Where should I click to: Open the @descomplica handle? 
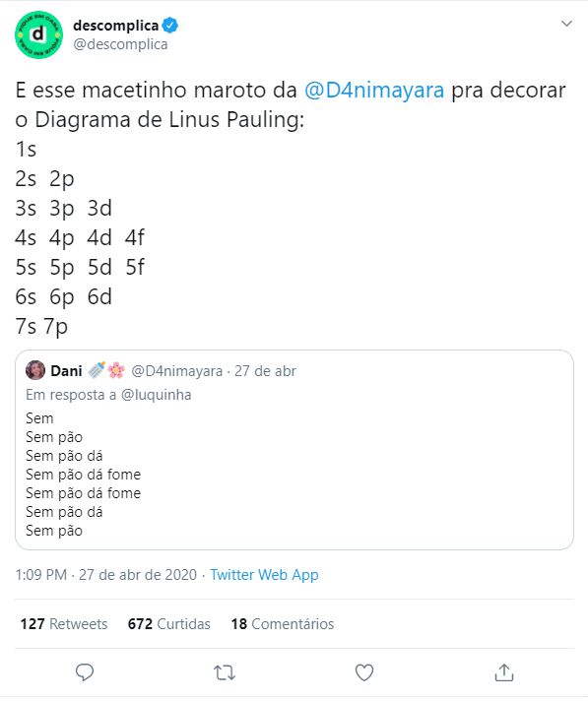[x=120, y=44]
